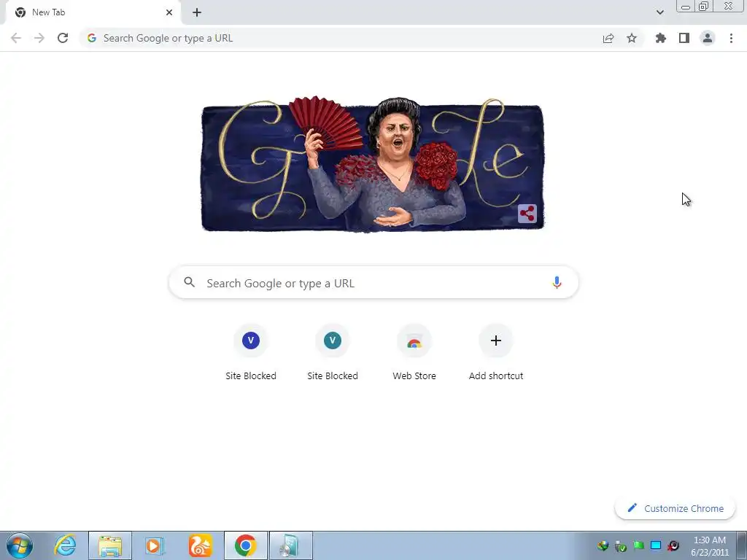747x560 pixels.
Task: Open the Google Doodle image
Action: coord(373,164)
